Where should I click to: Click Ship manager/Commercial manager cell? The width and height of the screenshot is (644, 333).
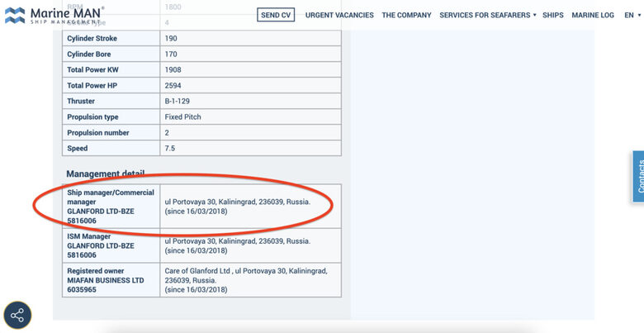pos(111,206)
